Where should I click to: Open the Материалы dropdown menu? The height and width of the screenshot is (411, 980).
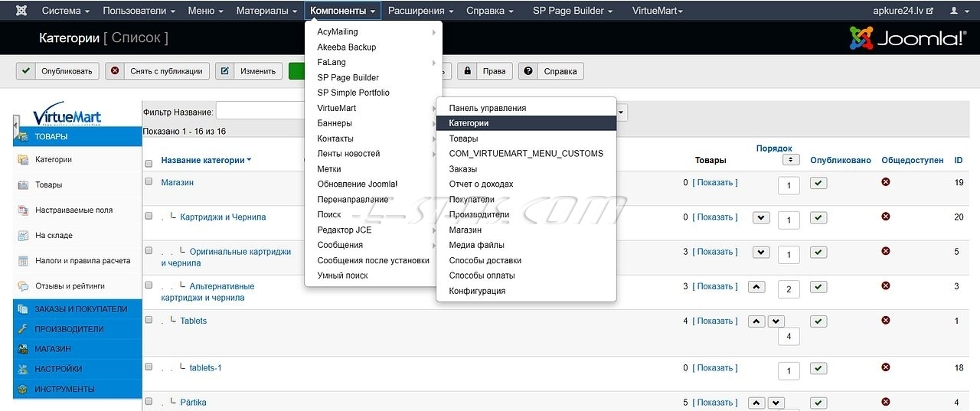pyautogui.click(x=266, y=11)
